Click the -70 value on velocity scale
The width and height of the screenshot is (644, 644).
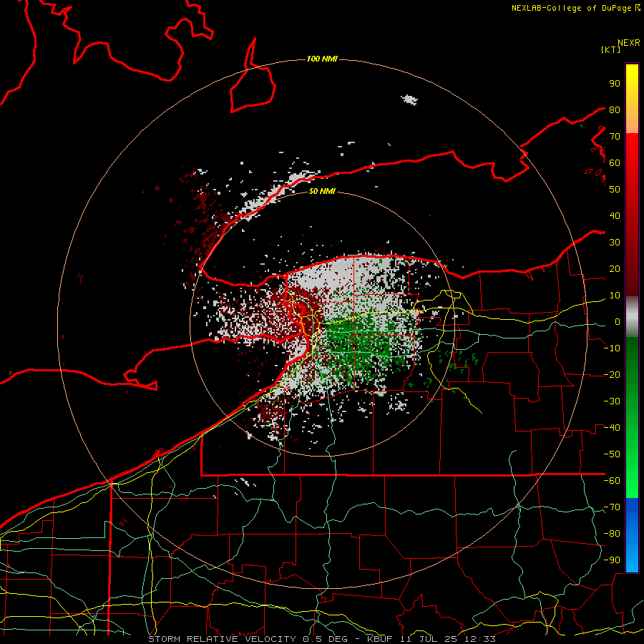pyautogui.click(x=612, y=507)
